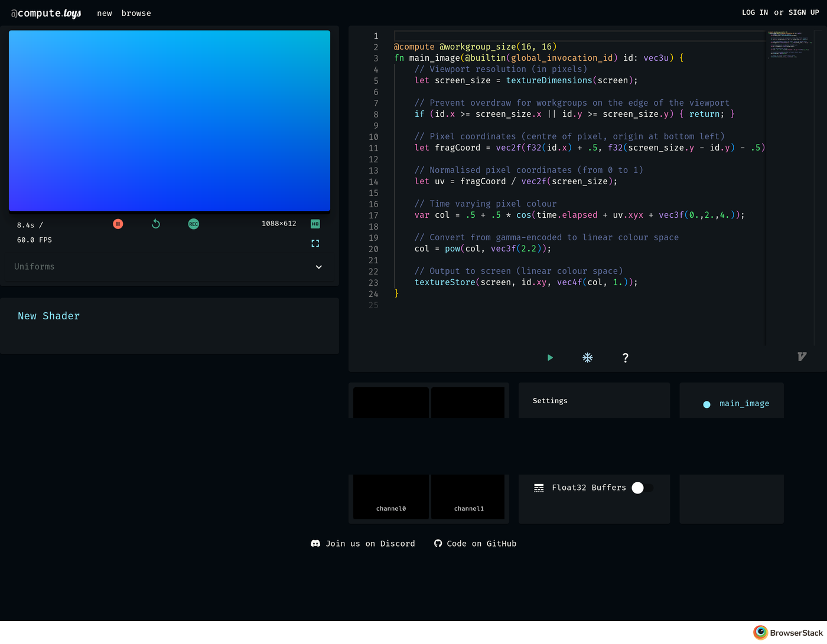Screen dimensions: 827x644
Task: Click the Uniforms label
Action: tap(34, 267)
